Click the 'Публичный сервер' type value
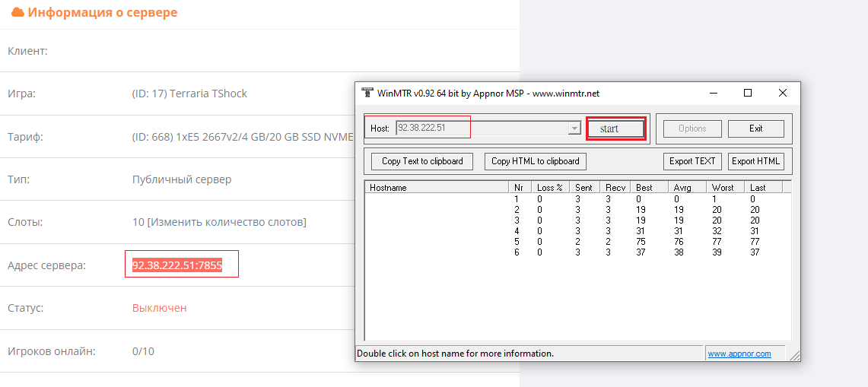This screenshot has height=387, width=868. click(182, 179)
